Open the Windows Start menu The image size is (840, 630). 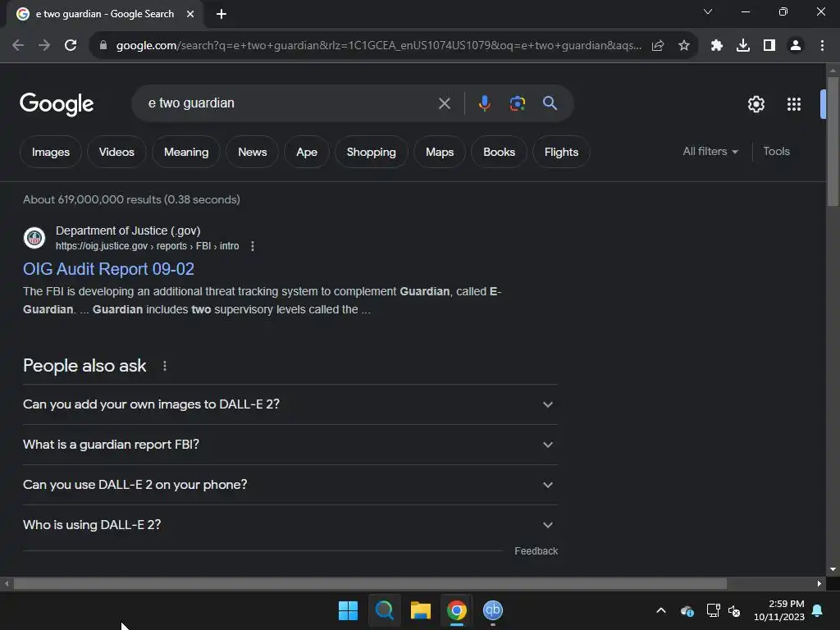pyautogui.click(x=348, y=610)
